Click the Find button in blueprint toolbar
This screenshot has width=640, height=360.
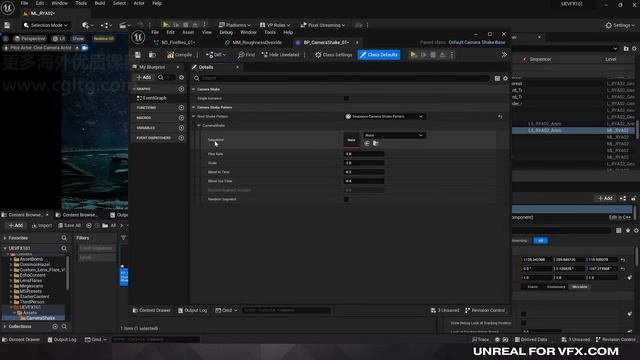tap(246, 55)
